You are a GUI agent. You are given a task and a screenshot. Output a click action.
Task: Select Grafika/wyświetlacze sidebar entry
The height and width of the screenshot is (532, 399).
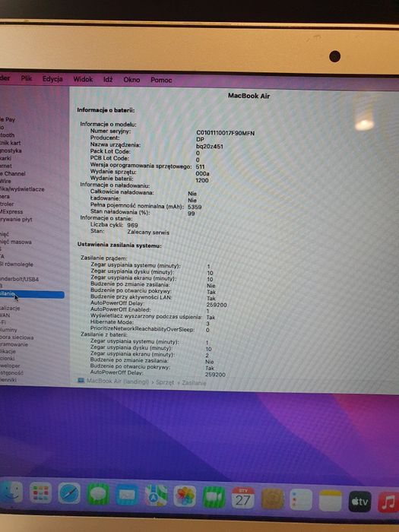tap(22, 189)
